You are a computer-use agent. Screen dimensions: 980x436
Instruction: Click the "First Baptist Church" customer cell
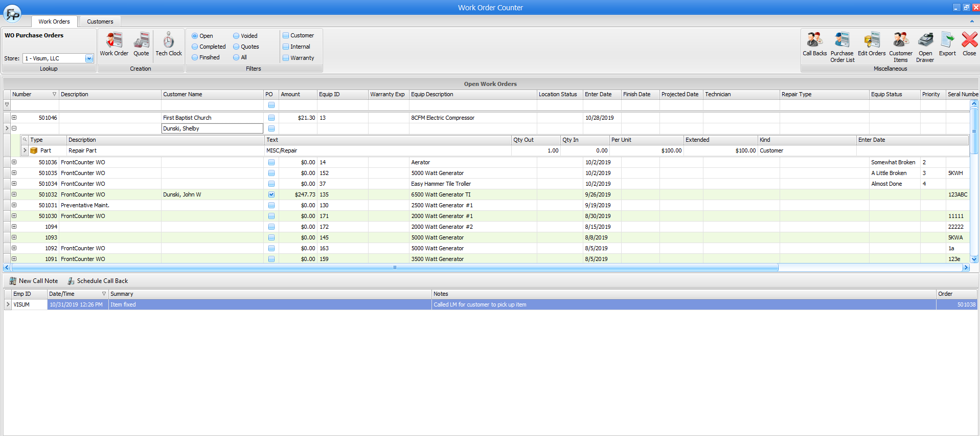click(212, 118)
